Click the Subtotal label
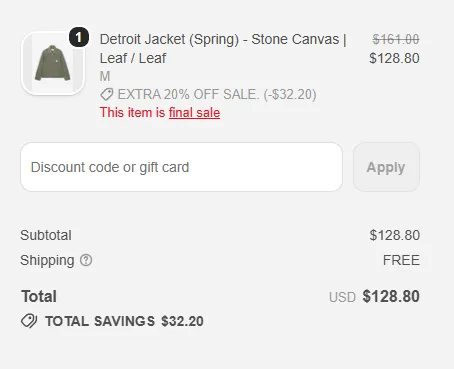 tap(46, 235)
